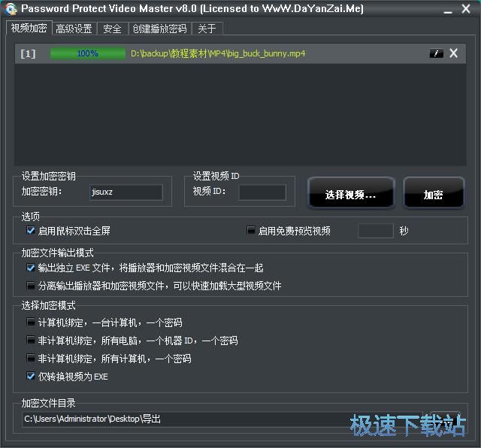
Task: Click the 视频 ID input field
Action: [x=262, y=192]
